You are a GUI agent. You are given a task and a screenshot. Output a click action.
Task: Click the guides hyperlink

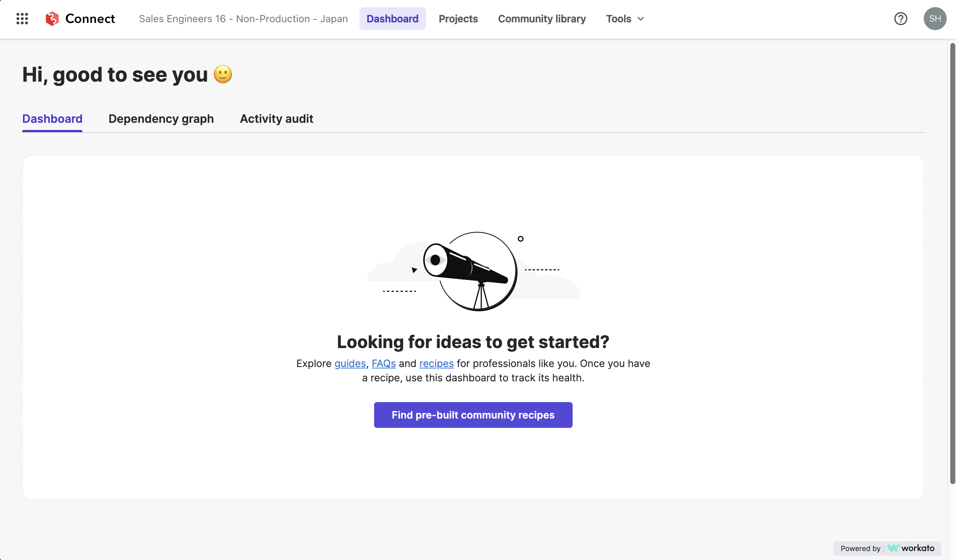point(350,364)
